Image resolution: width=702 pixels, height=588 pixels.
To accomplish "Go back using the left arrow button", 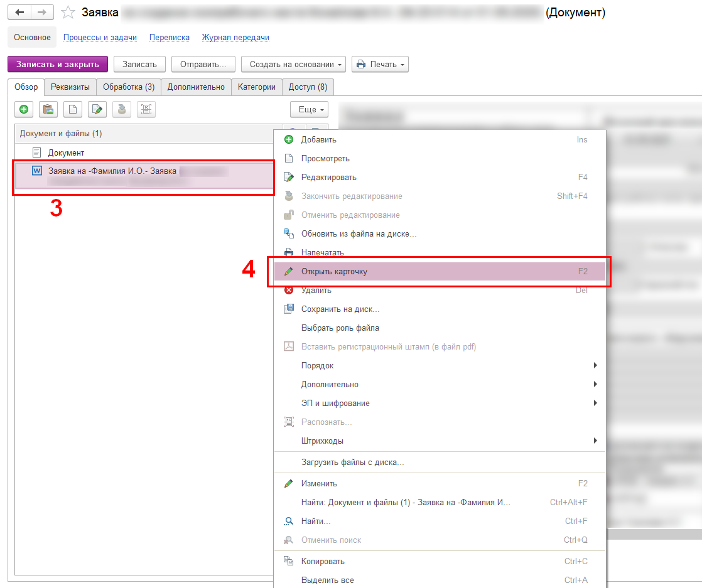I will point(19,13).
